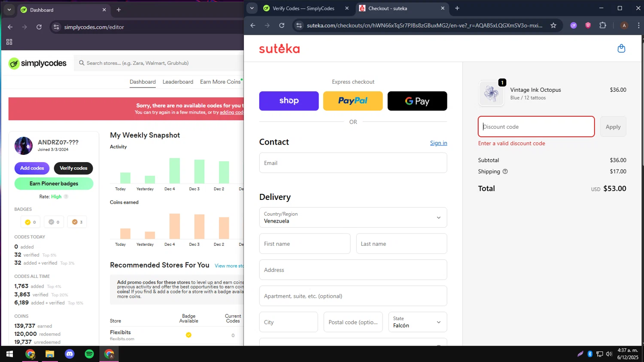Click the Verify codes button
The height and width of the screenshot is (362, 644).
[x=73, y=168]
